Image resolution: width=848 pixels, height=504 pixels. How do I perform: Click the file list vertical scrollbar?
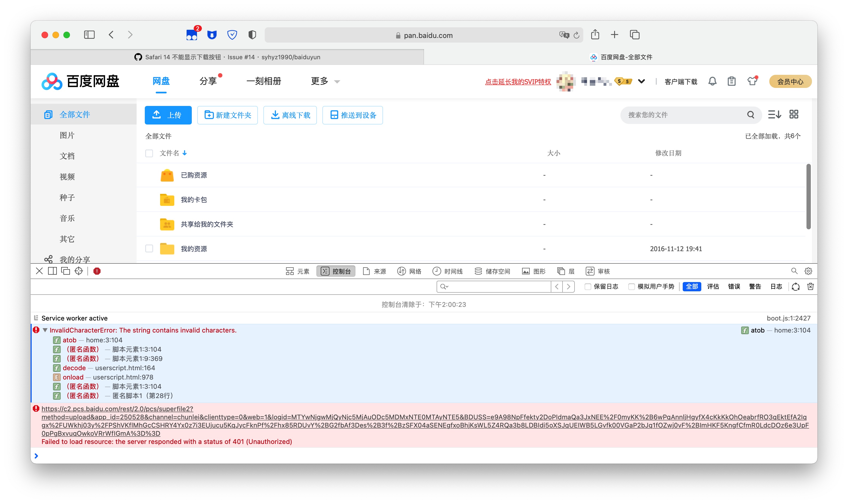click(x=808, y=196)
